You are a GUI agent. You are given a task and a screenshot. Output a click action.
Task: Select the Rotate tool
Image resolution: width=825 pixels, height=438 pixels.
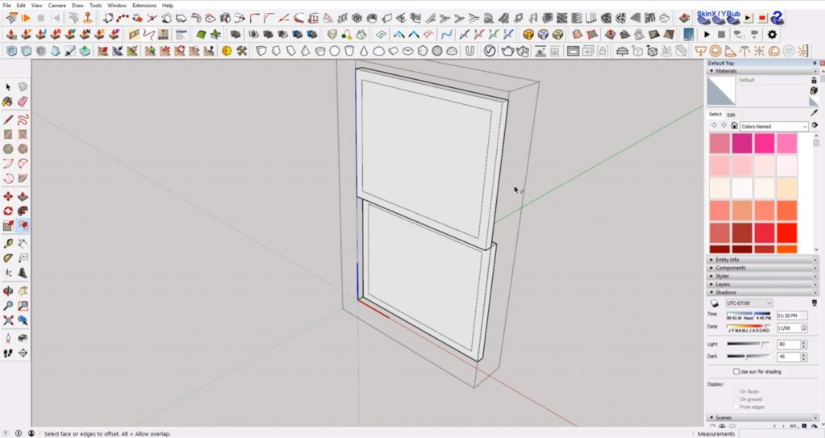pos(8,211)
